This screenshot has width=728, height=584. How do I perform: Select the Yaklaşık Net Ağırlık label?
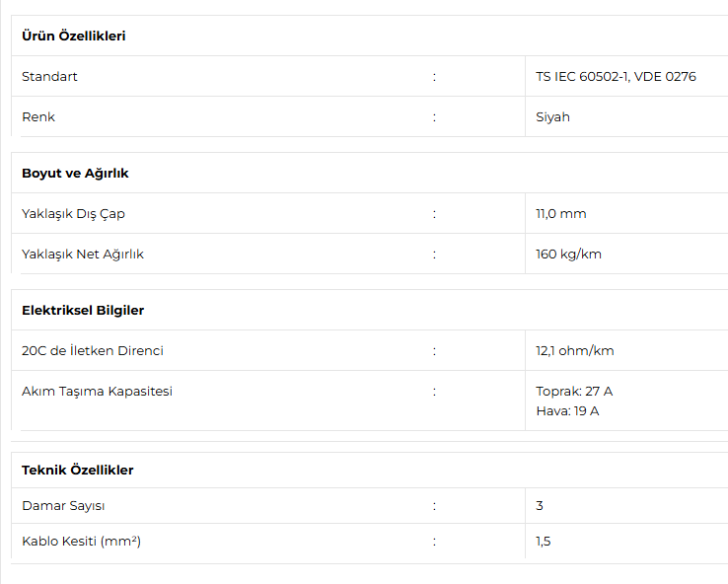tap(83, 255)
